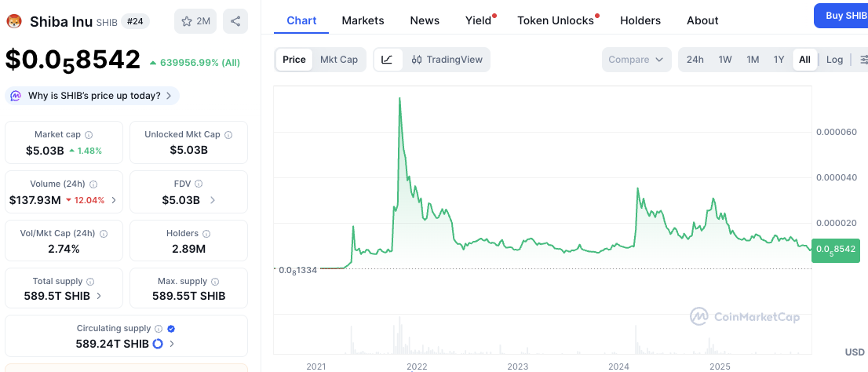Select the 1Y time range
The width and height of the screenshot is (868, 372).
click(779, 60)
